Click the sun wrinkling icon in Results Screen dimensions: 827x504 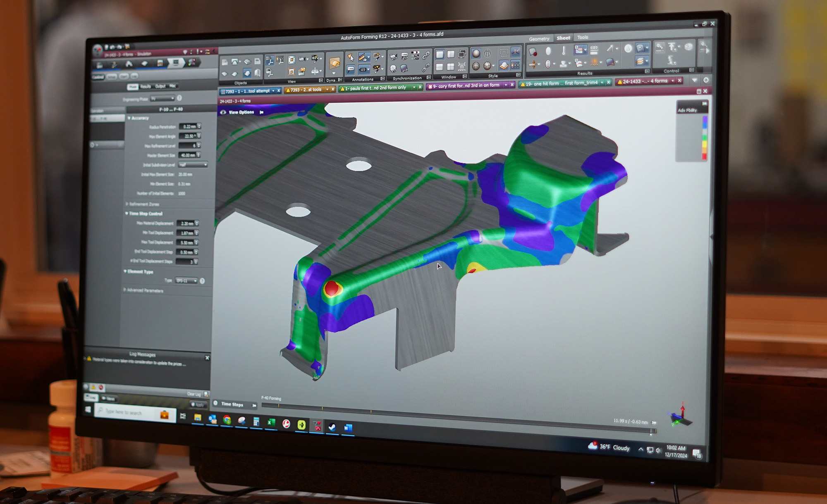coord(594,62)
